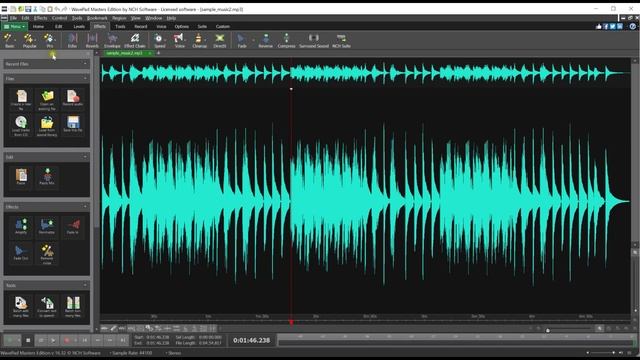
Task: Apply the Reverb effect
Action: click(92, 40)
